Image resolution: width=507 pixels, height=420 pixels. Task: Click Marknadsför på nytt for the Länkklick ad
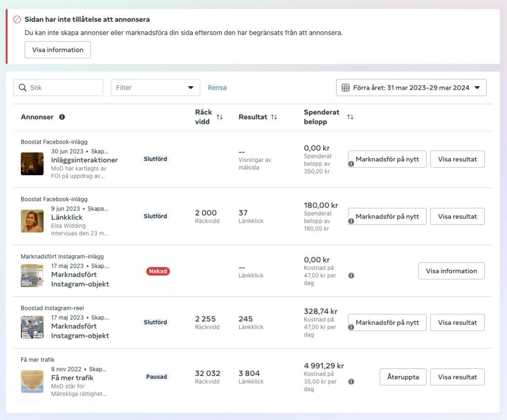387,216
